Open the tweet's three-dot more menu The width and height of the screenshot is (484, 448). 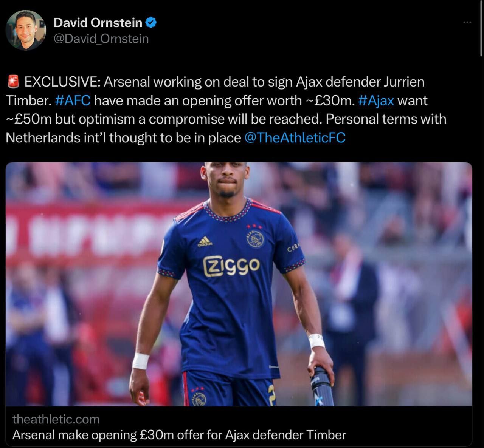click(467, 22)
